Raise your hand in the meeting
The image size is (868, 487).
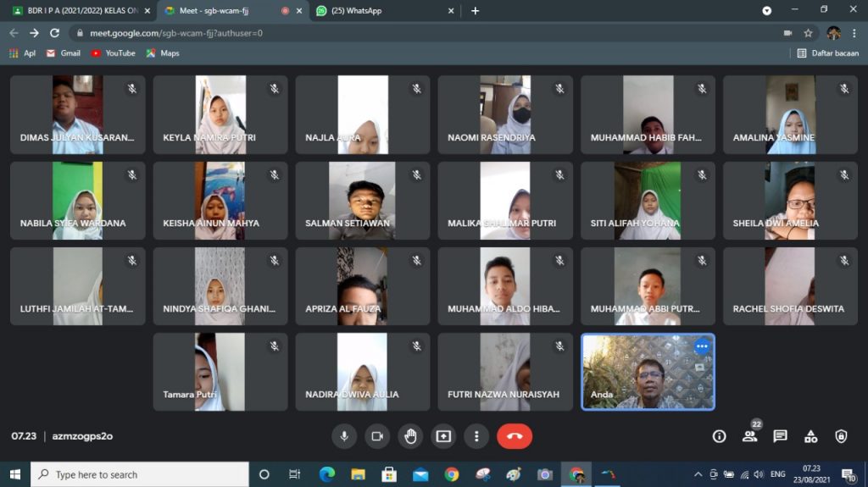410,436
